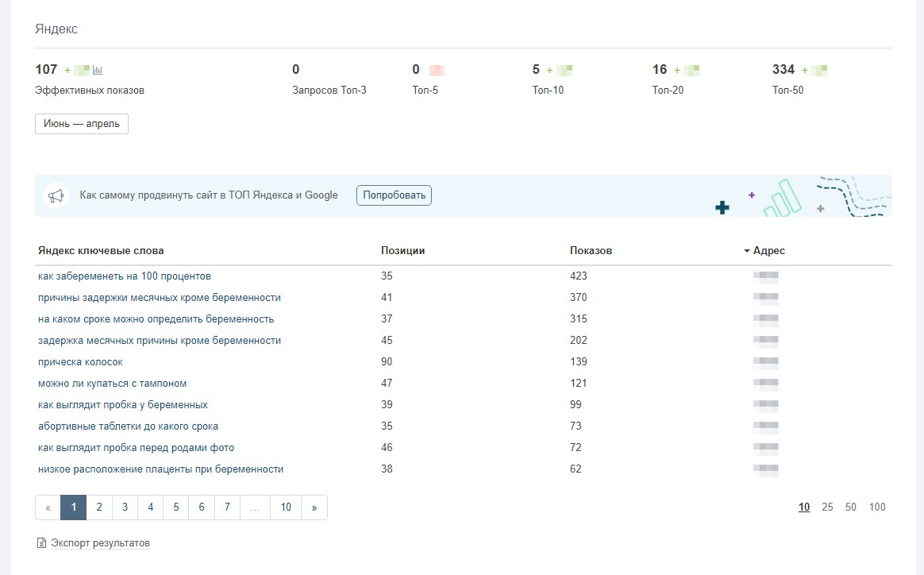
Task: Open the Июнь — апрель period selector
Action: [x=82, y=124]
